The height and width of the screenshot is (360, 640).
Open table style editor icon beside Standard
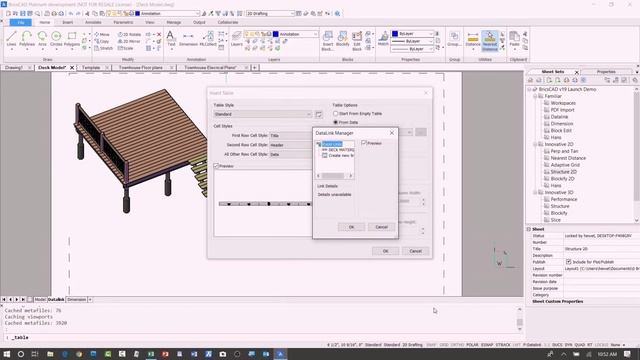pyautogui.click(x=319, y=114)
